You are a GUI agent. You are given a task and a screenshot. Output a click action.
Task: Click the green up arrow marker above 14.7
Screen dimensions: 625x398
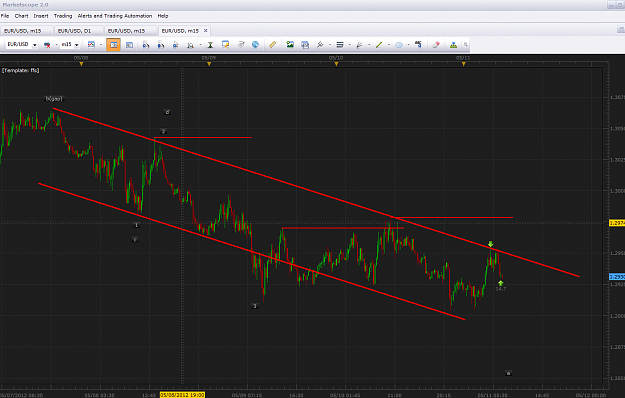click(x=501, y=283)
